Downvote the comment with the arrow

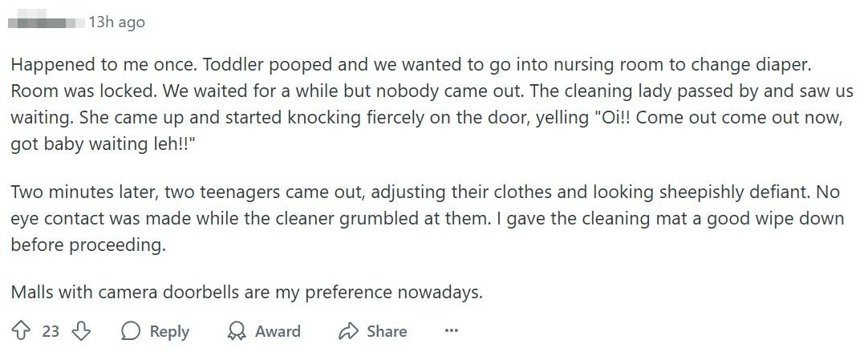coord(81,331)
